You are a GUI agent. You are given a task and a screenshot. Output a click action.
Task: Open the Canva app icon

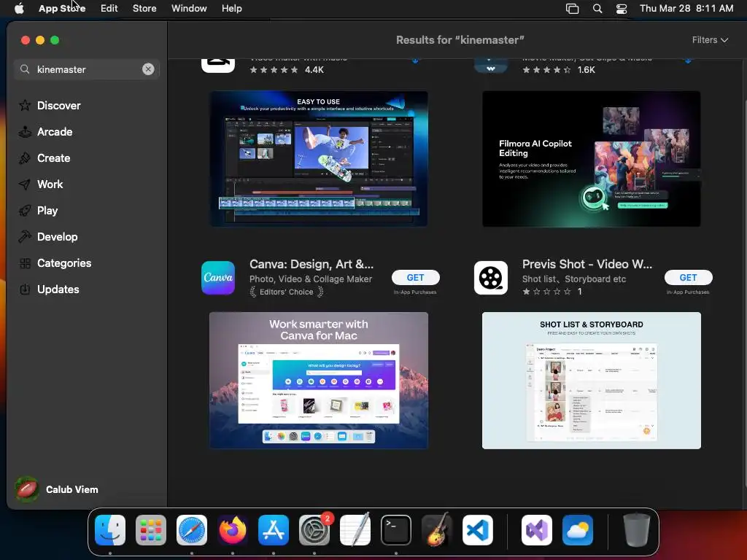218,278
